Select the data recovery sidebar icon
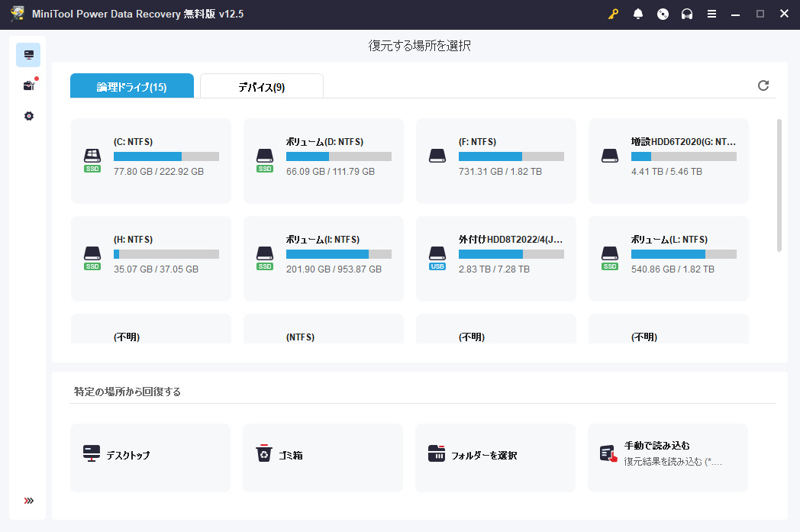 click(x=28, y=55)
